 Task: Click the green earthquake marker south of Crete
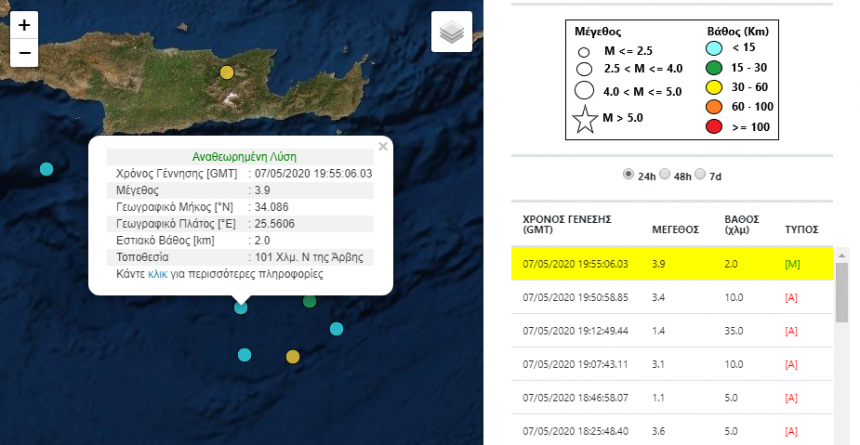(310, 301)
